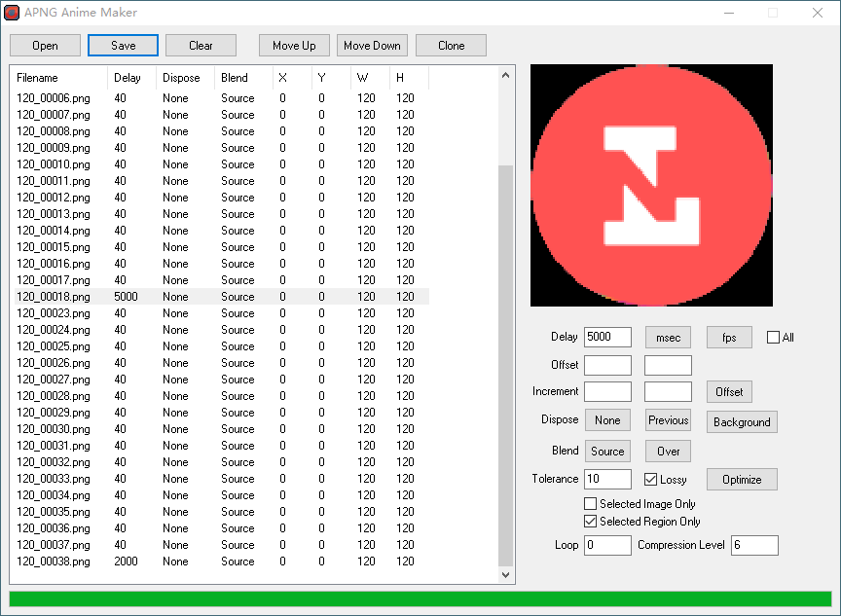Click the APNG Anime Maker app icon
The image size is (841, 616).
point(12,13)
